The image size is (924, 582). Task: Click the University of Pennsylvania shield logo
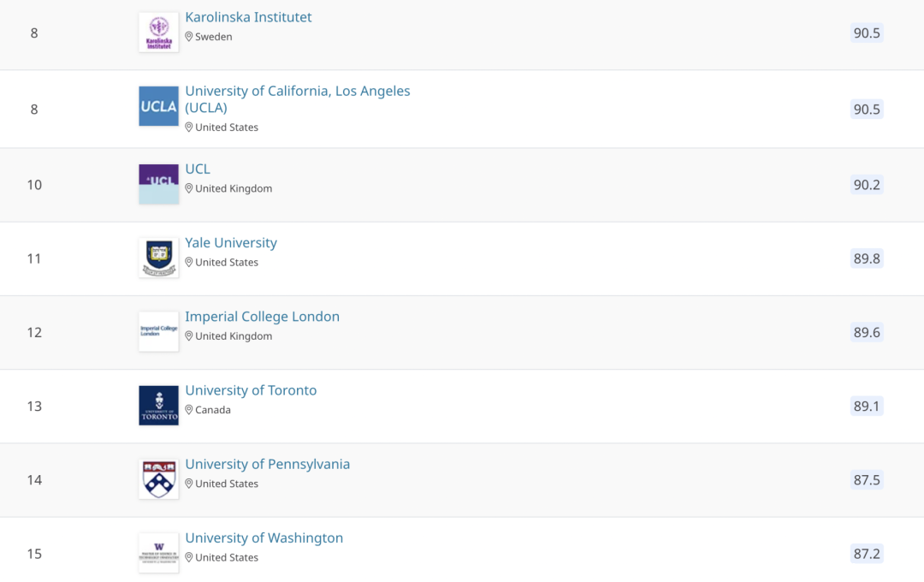[158, 479]
